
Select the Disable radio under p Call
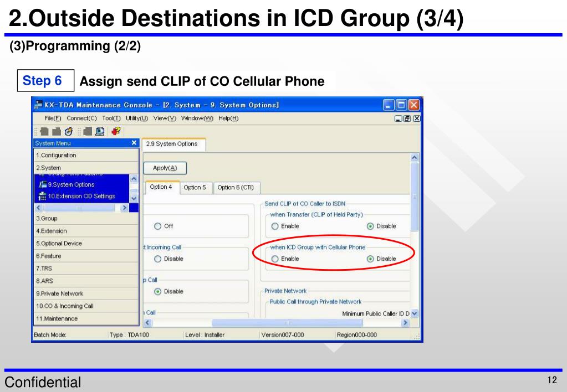pos(157,291)
